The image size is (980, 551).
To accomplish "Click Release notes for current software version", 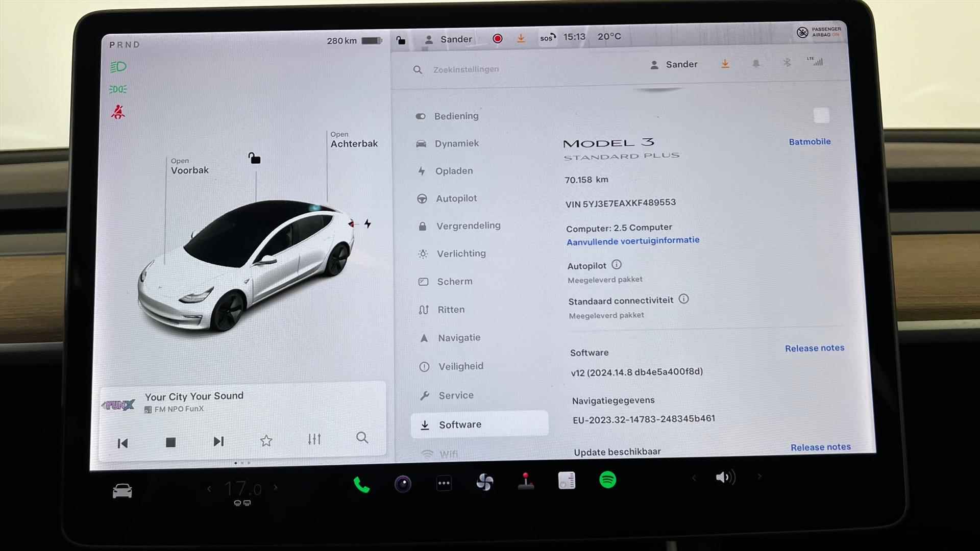I will pyautogui.click(x=815, y=348).
